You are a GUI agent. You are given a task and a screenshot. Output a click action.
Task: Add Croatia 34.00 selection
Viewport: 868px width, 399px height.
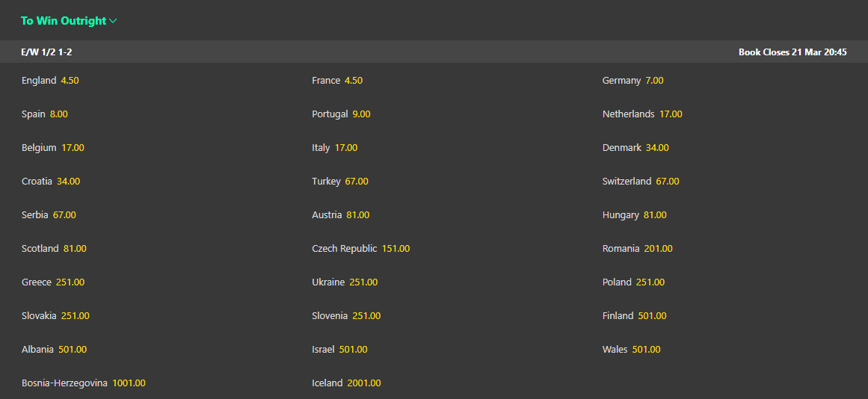click(51, 182)
